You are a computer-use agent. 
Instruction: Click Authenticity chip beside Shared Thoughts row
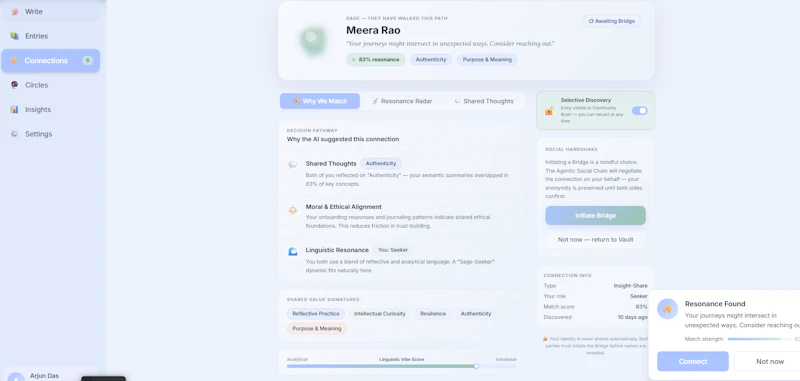[381, 164]
